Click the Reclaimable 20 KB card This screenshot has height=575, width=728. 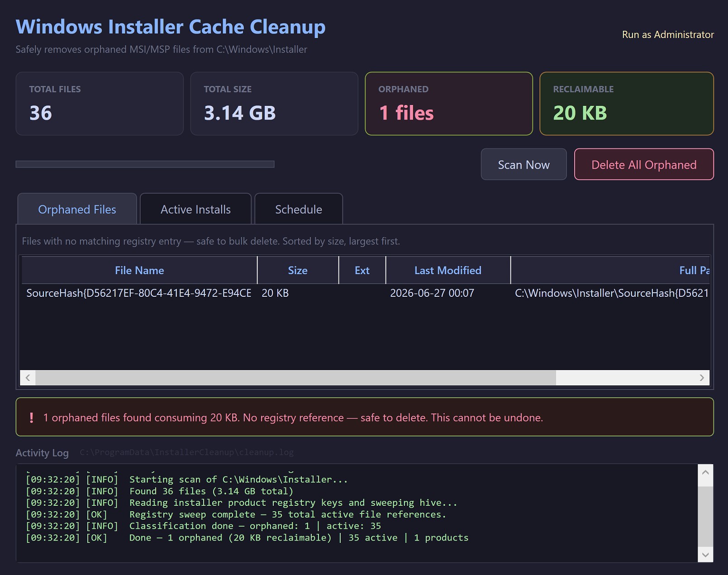(627, 104)
